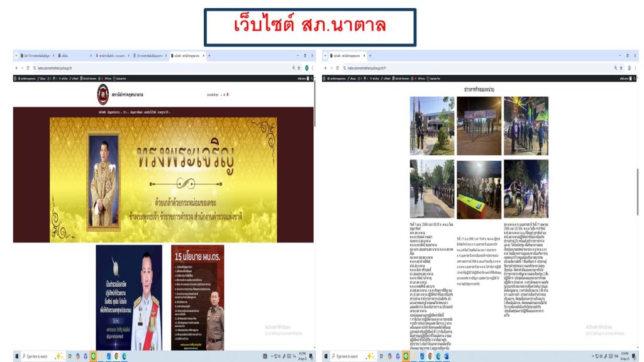Image resolution: width=644 pixels, height=362 pixels.
Task: Click the reload button in left browser
Action: click(x=28, y=67)
